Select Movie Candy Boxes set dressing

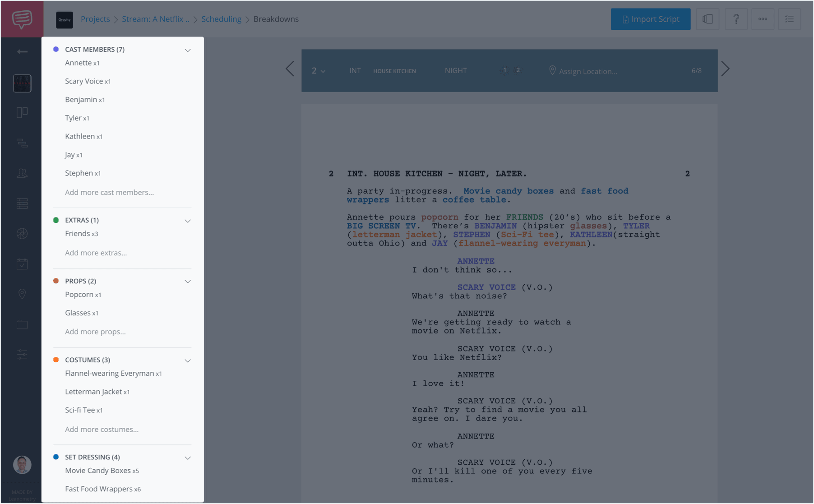click(x=102, y=471)
